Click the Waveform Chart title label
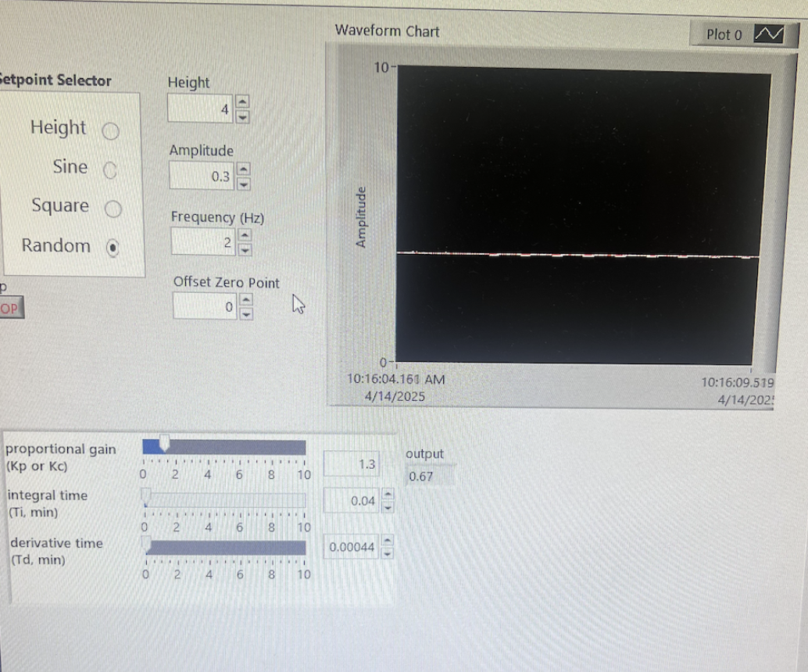The image size is (808, 672). [387, 31]
